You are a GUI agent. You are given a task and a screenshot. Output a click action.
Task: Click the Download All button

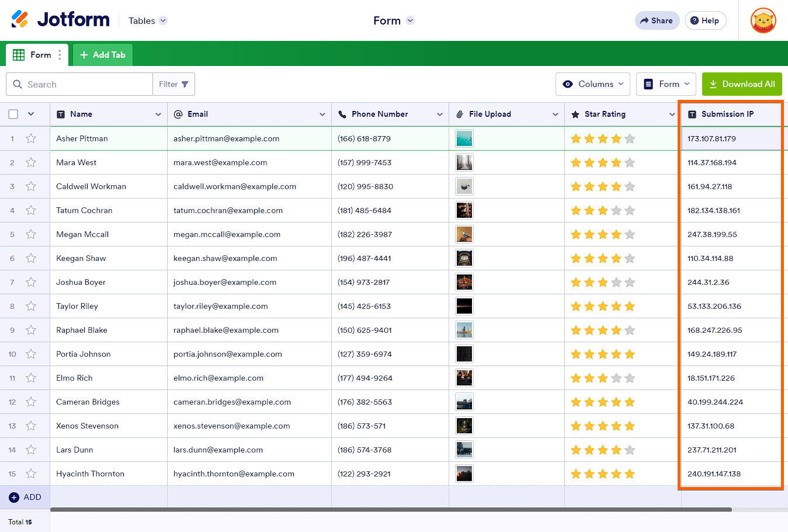click(x=742, y=84)
